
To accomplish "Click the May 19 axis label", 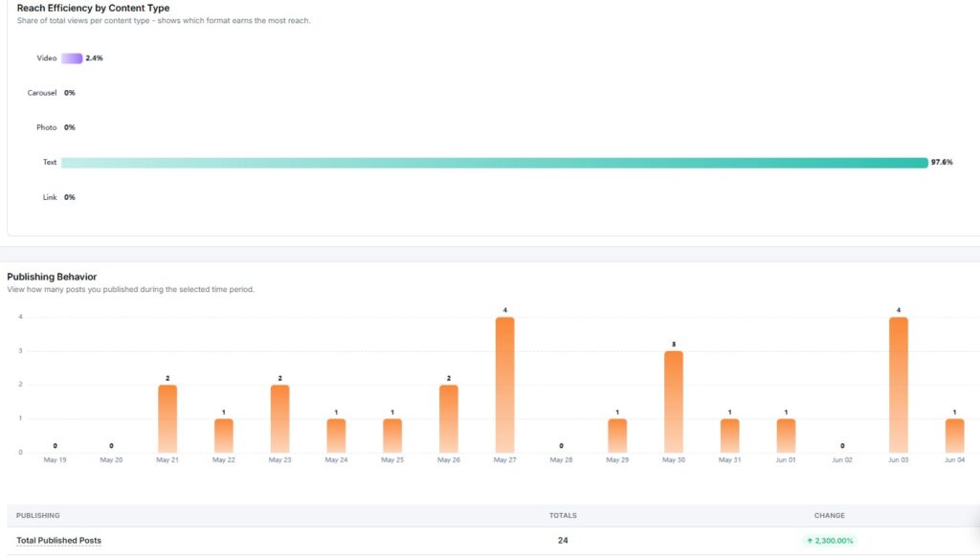I will click(55, 460).
